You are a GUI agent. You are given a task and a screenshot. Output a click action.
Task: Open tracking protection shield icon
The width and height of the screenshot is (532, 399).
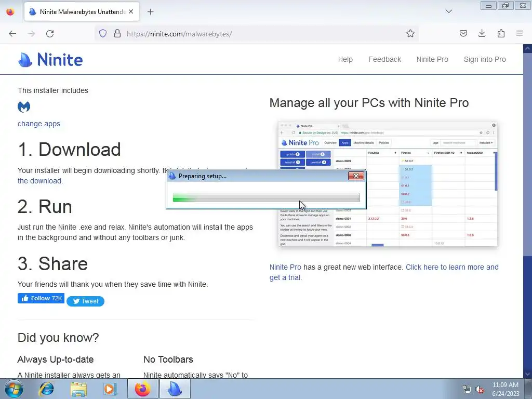tap(103, 33)
